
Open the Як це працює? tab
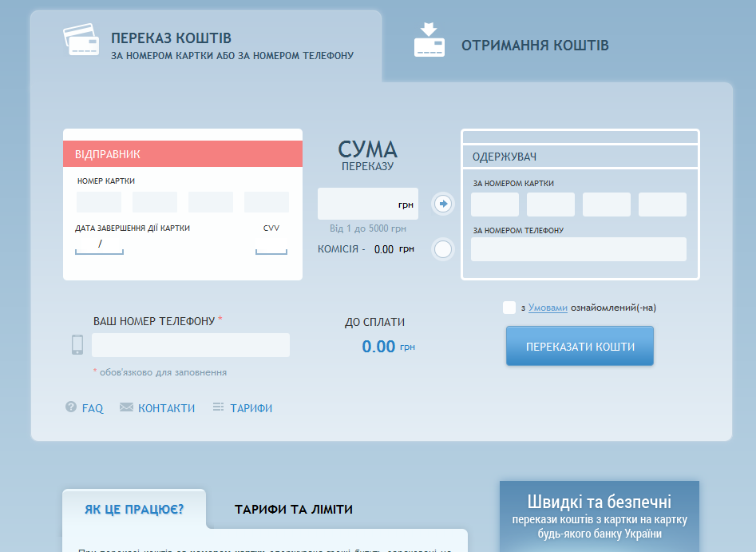coord(134,510)
